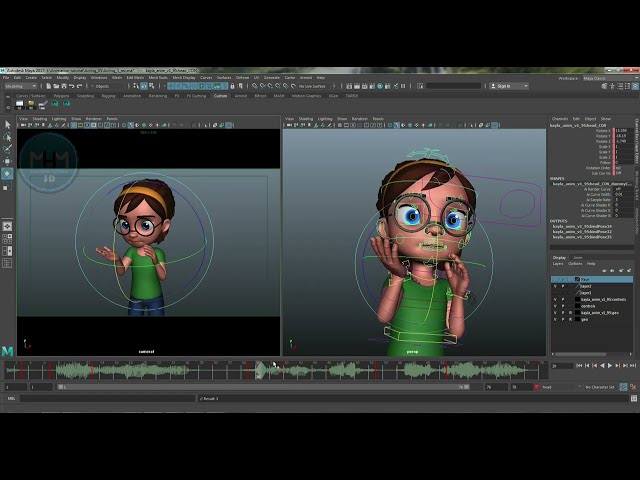Switch to the Rigging shelf tab

(x=108, y=96)
